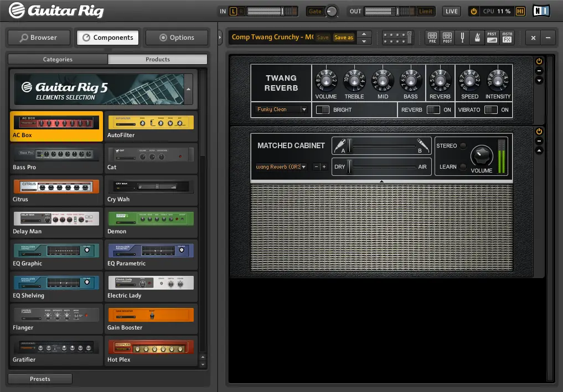Toggle the MSTR FX master effects
The image size is (563, 392).
(507, 37)
